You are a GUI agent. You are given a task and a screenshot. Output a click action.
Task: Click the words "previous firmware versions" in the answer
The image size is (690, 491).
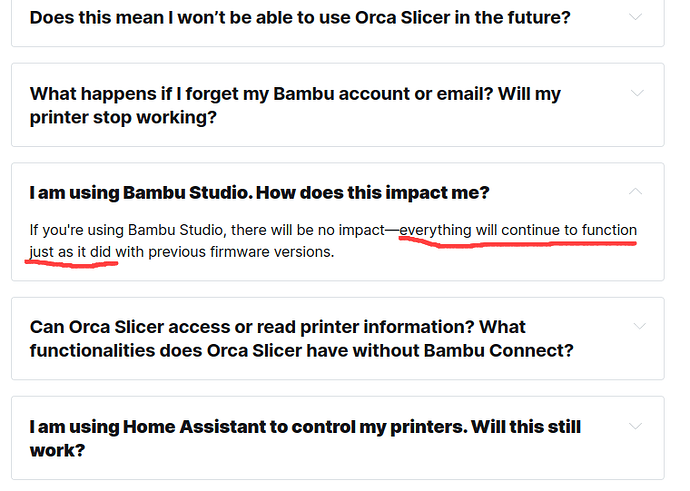240,252
